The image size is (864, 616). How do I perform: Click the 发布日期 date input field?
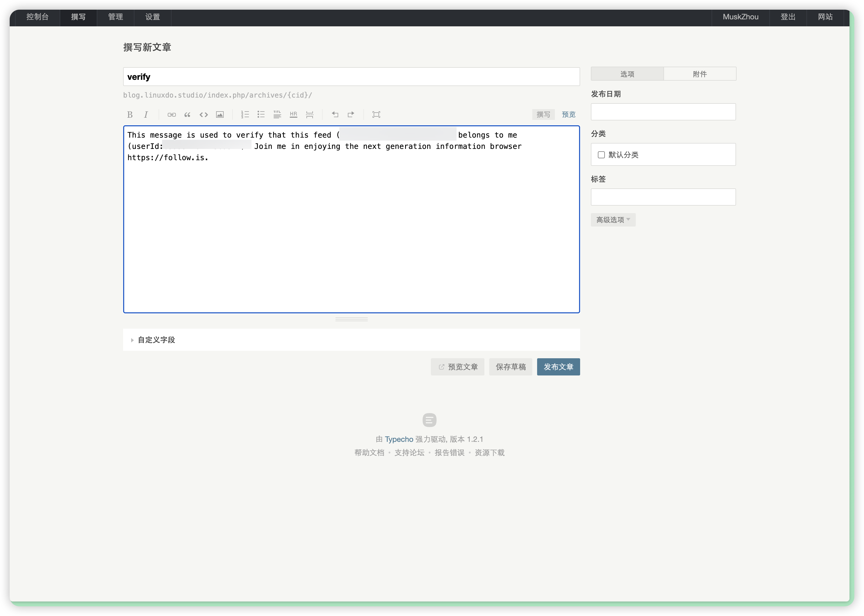tap(663, 112)
